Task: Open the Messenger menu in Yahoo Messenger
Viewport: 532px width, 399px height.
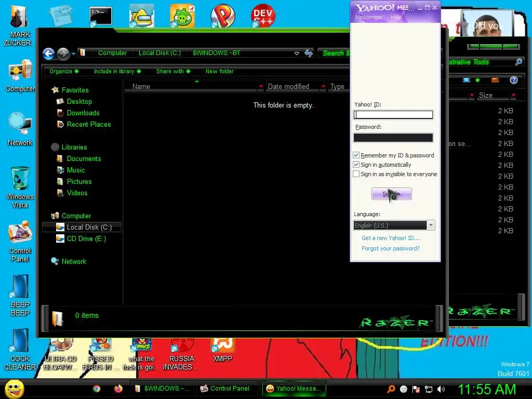Action: tap(368, 17)
